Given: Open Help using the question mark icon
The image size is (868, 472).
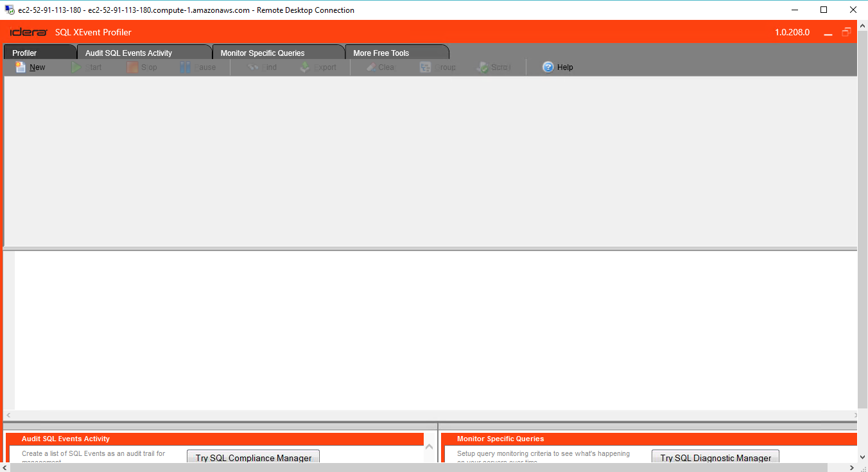Looking at the screenshot, I should (x=548, y=67).
